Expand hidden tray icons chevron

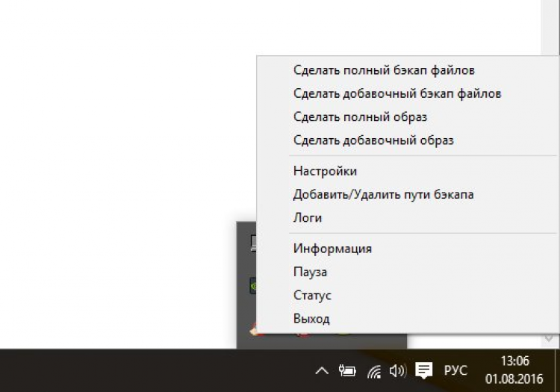321,370
